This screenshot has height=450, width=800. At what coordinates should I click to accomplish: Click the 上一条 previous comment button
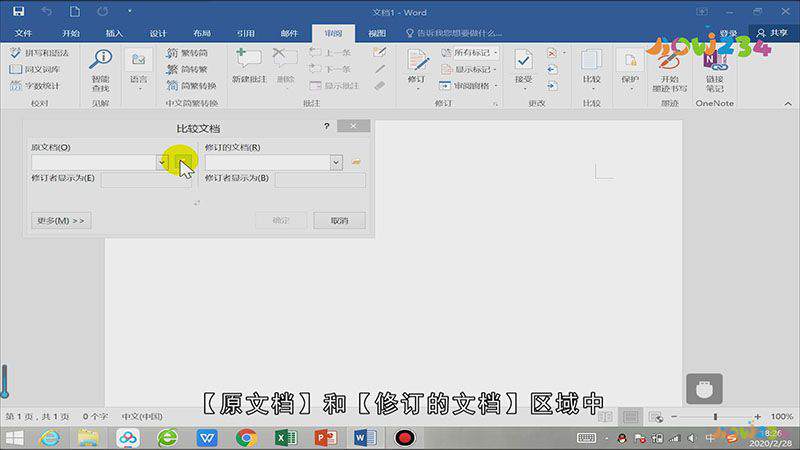(331, 53)
